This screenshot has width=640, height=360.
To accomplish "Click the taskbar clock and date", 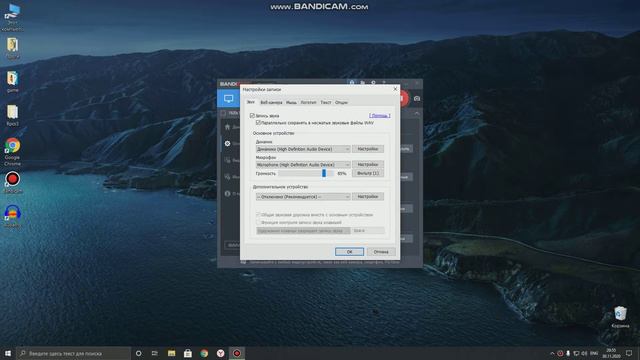I will pos(611,353).
